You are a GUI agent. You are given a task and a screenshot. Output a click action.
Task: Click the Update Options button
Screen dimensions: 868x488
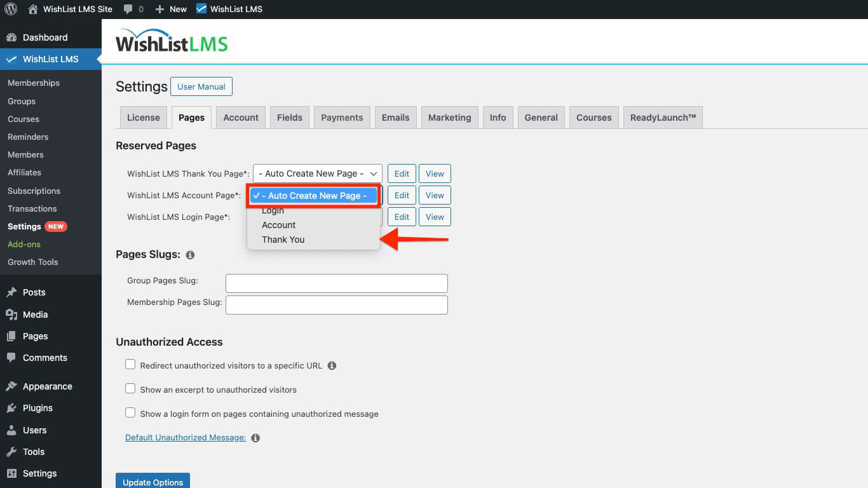(153, 481)
